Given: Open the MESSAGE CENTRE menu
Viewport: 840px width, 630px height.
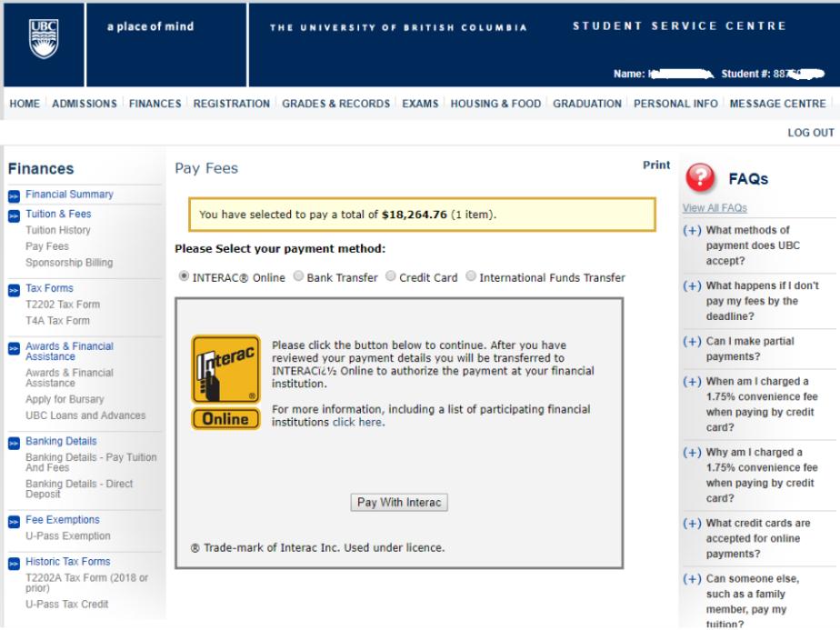Looking at the screenshot, I should (777, 104).
